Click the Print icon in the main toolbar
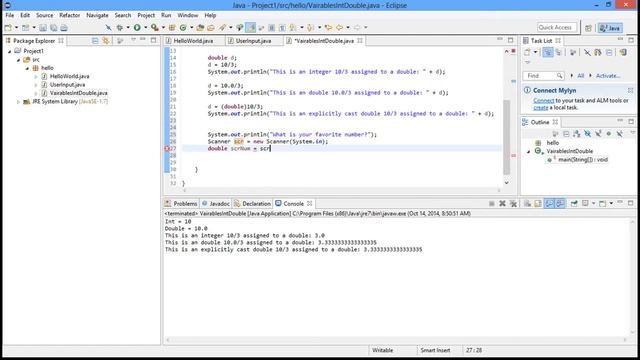640x360 pixels. click(x=64, y=28)
